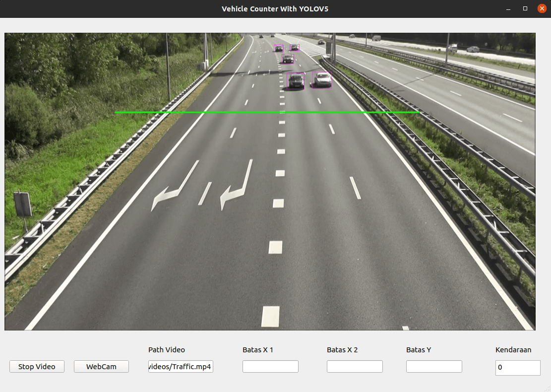Screen dimensions: 551x392
Task: Start the WebCam feed
Action: click(101, 366)
